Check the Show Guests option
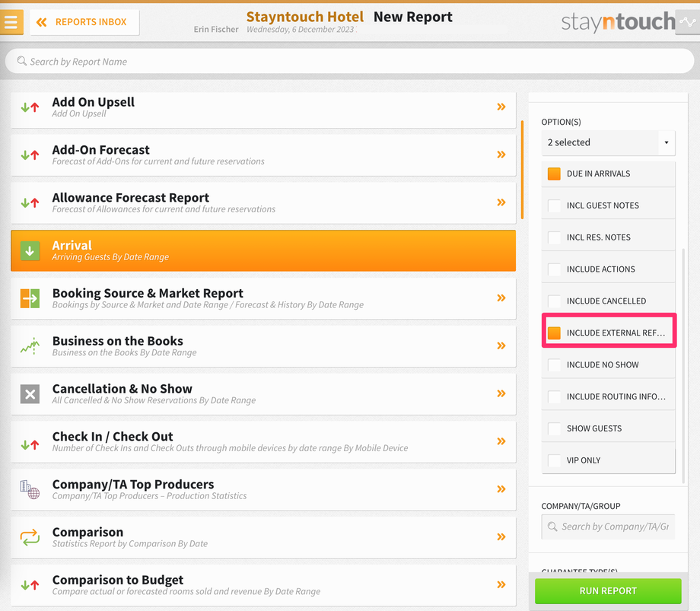 554,428
